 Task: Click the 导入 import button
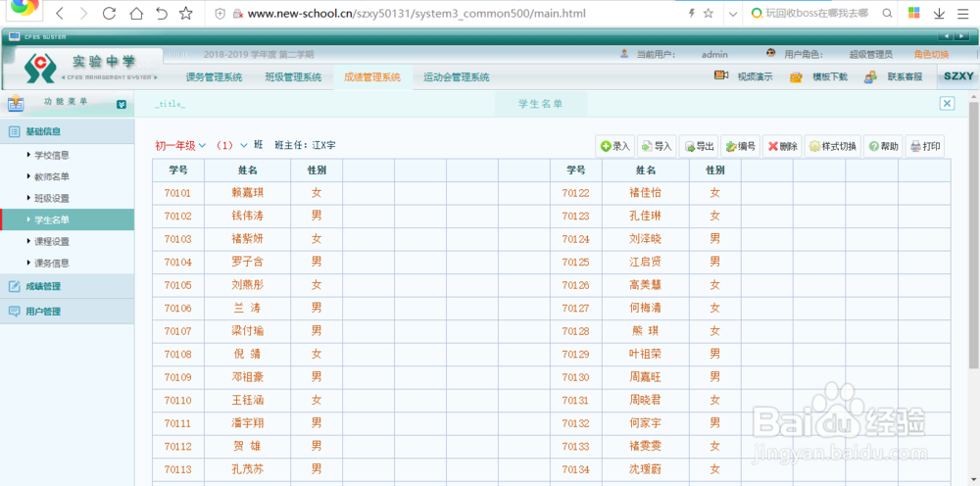click(x=657, y=146)
